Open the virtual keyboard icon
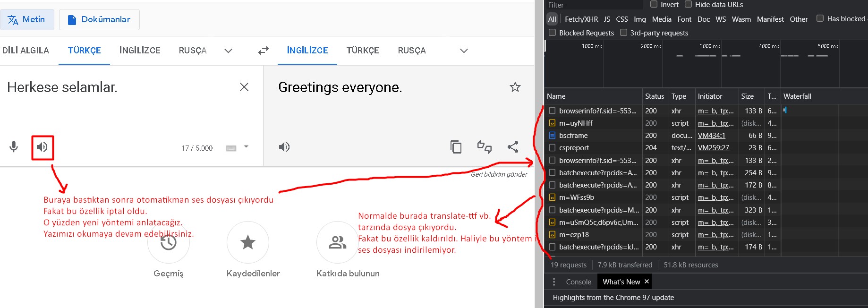Image resolution: width=868 pixels, height=308 pixels. click(231, 148)
